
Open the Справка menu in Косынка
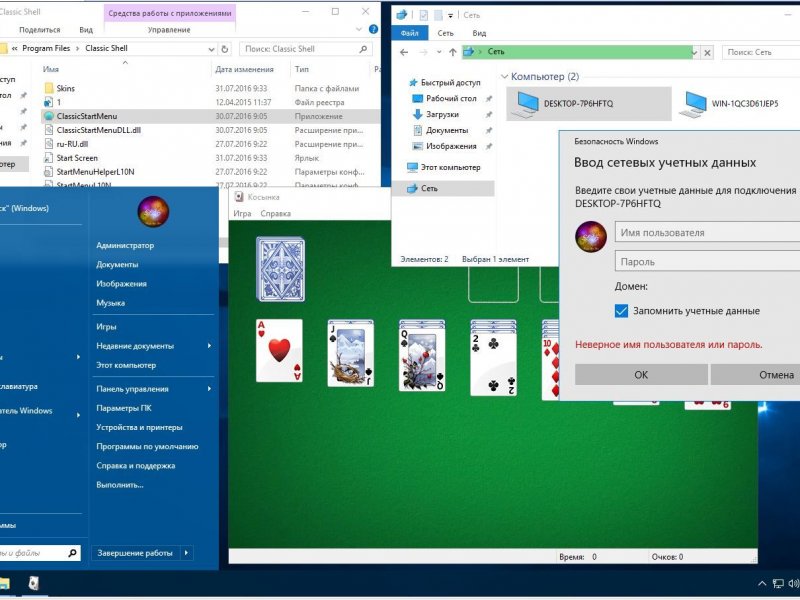coord(276,213)
